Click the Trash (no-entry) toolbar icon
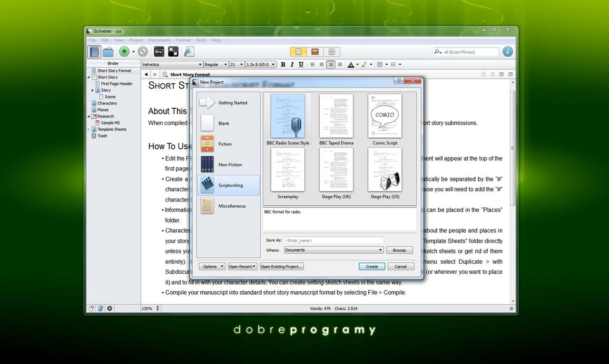Screen dimensions: 609x364 (143, 52)
